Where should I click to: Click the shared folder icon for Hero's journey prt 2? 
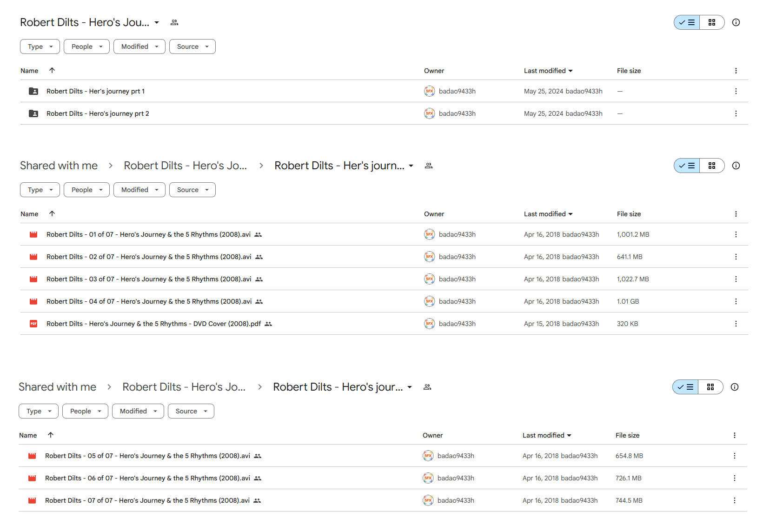coord(33,113)
